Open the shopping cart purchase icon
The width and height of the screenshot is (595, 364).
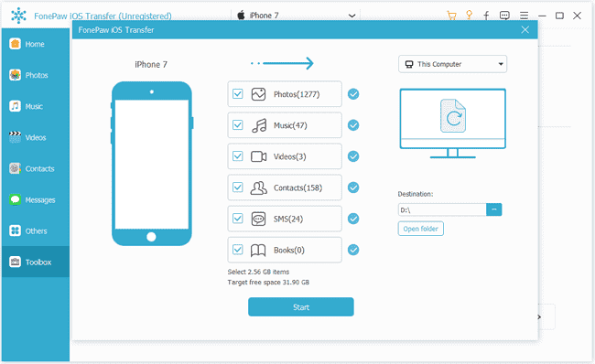pos(451,16)
